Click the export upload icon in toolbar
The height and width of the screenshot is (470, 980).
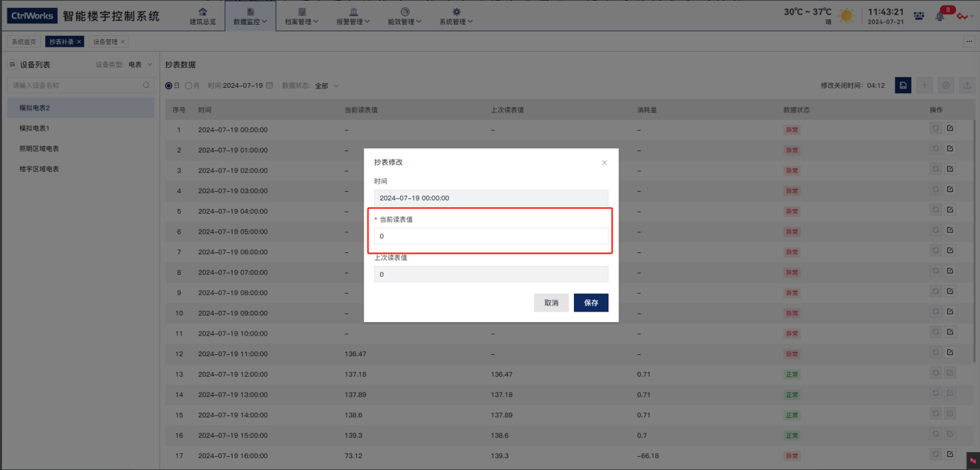click(x=967, y=85)
